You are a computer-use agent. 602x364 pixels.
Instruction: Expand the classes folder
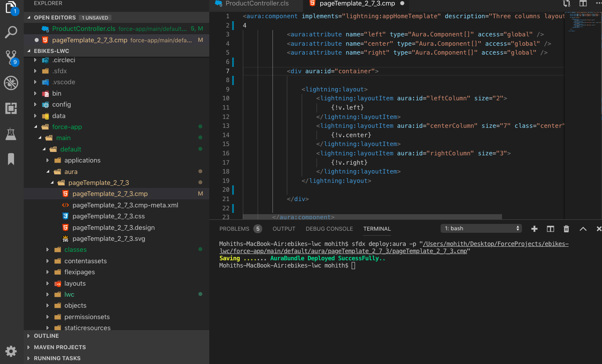tap(48, 250)
